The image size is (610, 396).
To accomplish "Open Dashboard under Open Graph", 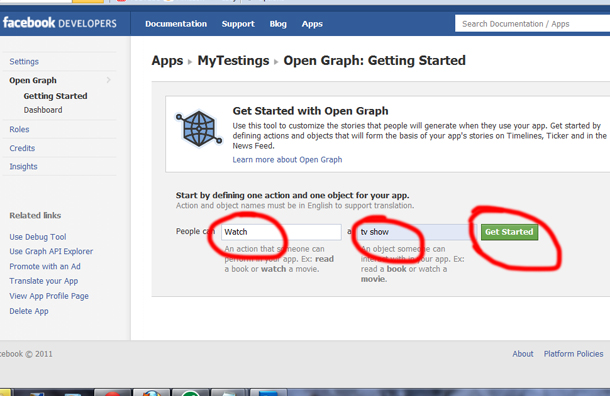I will [x=43, y=110].
